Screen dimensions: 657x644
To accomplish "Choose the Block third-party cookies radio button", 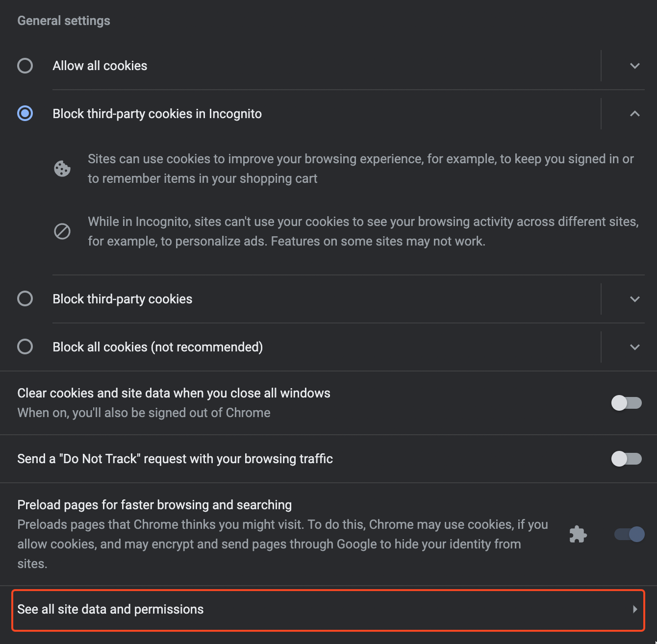I will pyautogui.click(x=25, y=298).
